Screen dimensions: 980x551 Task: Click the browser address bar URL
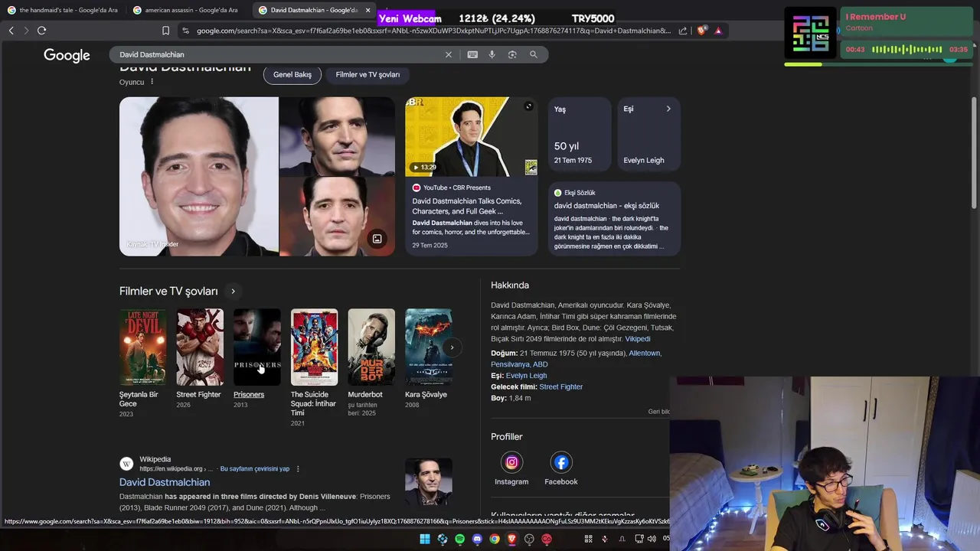coord(433,31)
